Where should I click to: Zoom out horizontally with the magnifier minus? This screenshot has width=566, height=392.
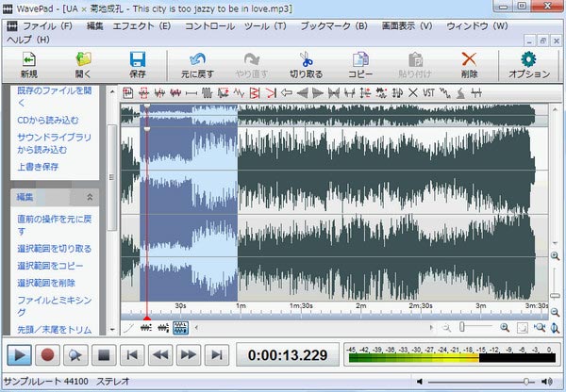click(x=447, y=327)
